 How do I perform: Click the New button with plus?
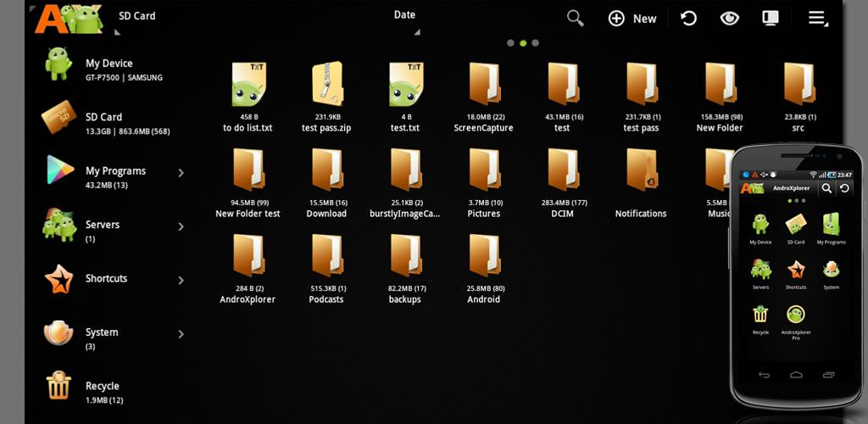pyautogui.click(x=632, y=19)
